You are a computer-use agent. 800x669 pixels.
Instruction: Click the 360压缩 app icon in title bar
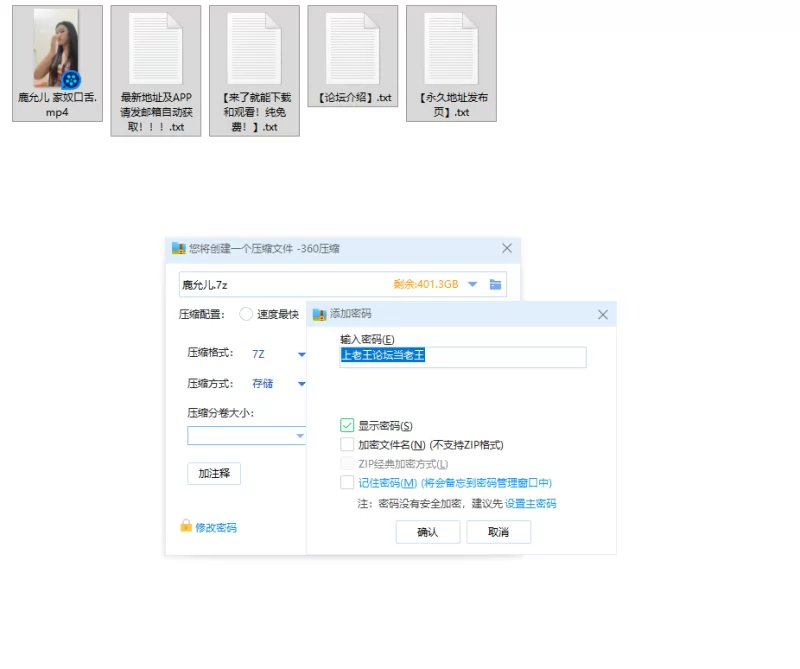(x=179, y=249)
